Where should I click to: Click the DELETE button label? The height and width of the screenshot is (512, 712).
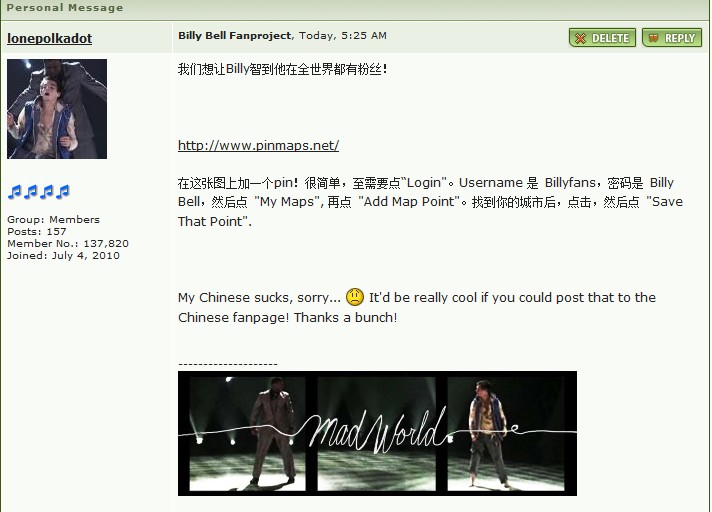[610, 38]
